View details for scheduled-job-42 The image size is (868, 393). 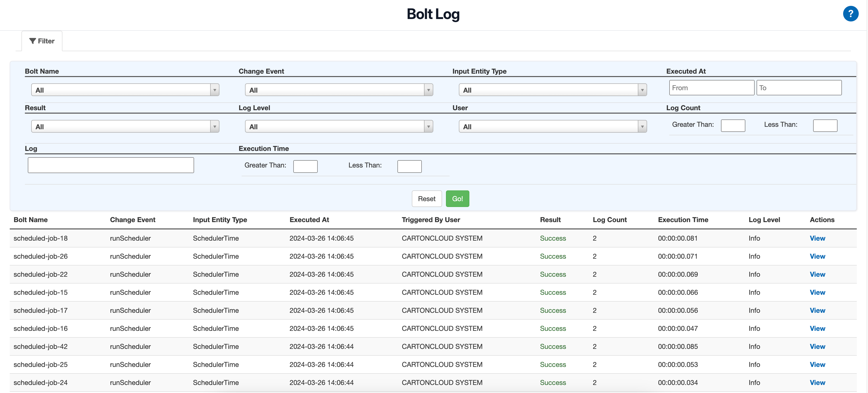coord(818,346)
